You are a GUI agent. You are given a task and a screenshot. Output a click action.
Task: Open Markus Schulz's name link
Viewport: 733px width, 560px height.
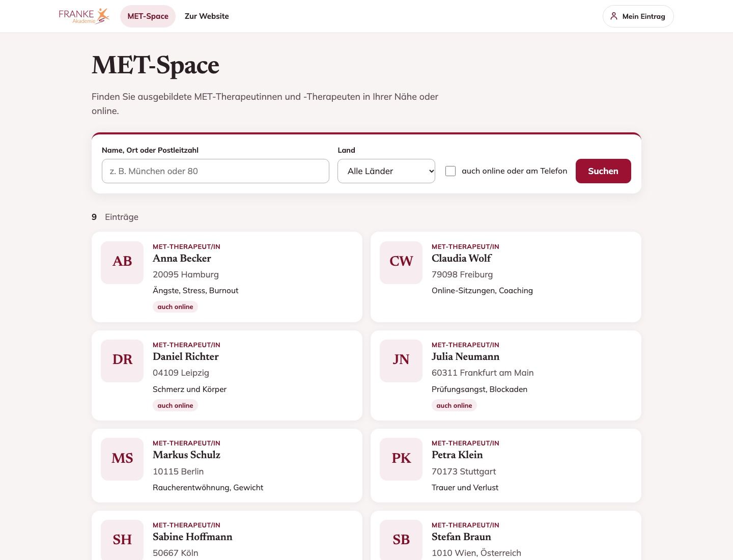coord(186,455)
